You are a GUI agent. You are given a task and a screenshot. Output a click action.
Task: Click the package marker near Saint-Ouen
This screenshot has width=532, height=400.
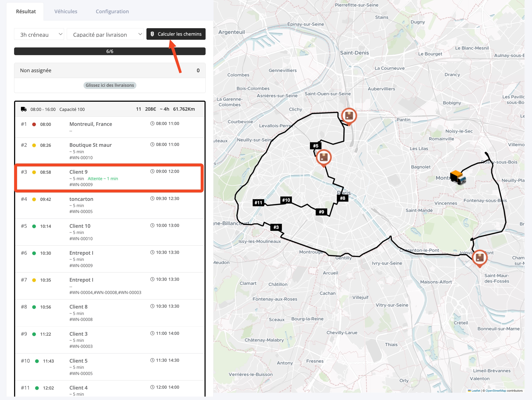(x=349, y=116)
